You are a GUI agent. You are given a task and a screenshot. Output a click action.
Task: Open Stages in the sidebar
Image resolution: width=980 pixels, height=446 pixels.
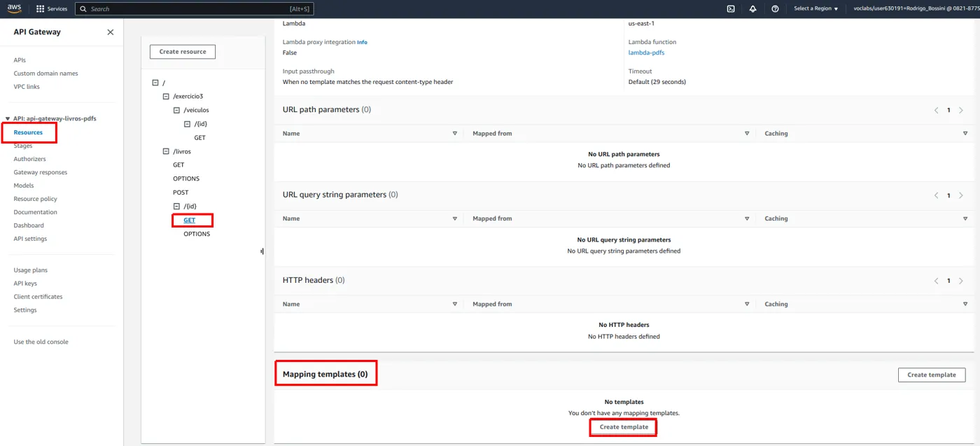click(23, 146)
